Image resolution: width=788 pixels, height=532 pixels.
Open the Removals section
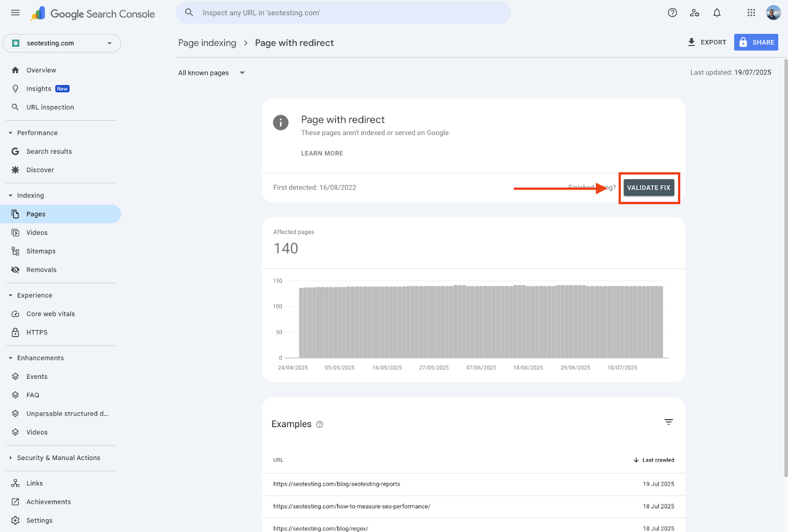tap(41, 269)
